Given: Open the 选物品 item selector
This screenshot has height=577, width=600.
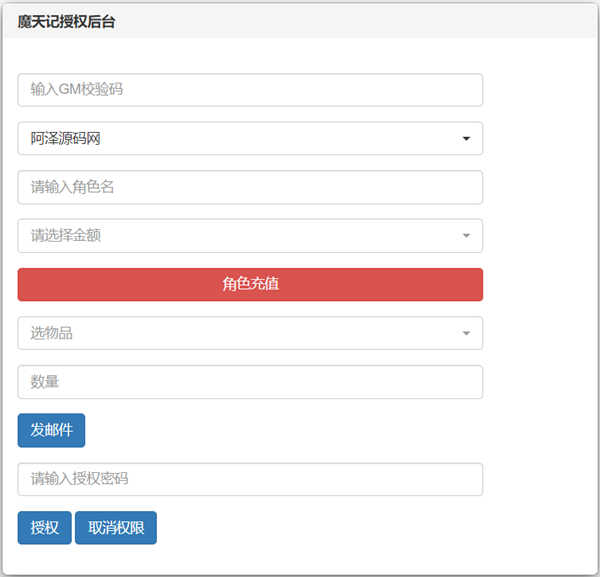Looking at the screenshot, I should pos(250,334).
